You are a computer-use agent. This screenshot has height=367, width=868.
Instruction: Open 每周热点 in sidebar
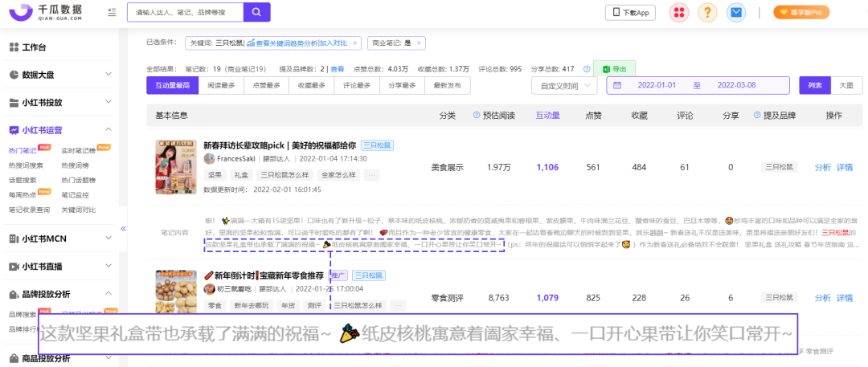pos(23,195)
